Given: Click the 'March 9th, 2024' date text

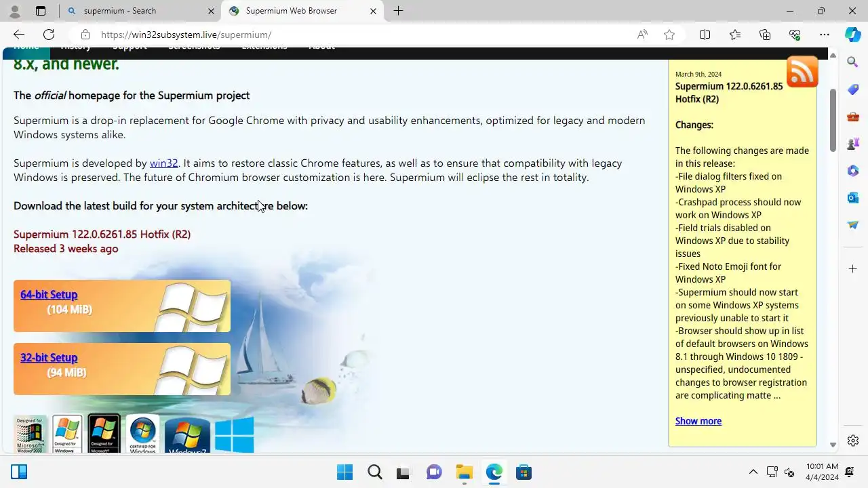Looking at the screenshot, I should point(698,74).
